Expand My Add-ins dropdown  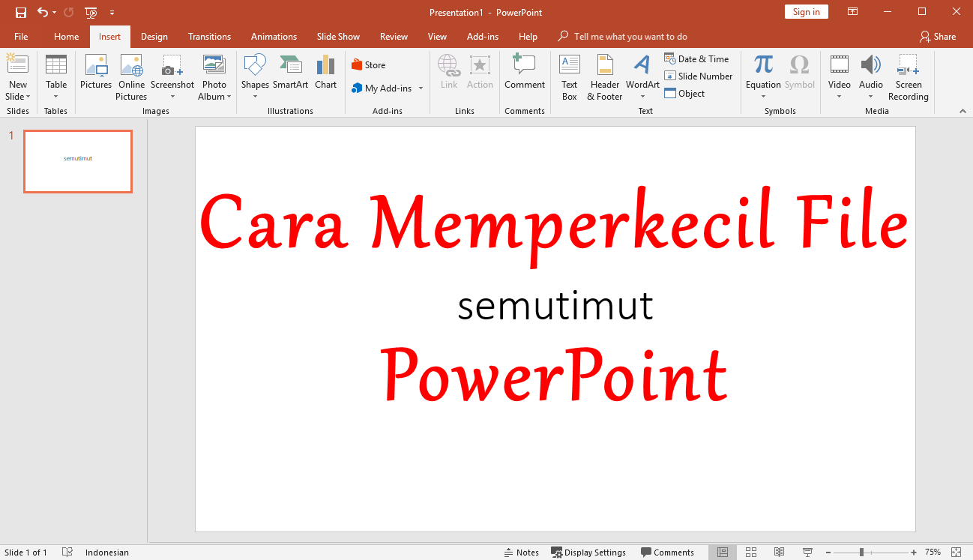(x=421, y=88)
